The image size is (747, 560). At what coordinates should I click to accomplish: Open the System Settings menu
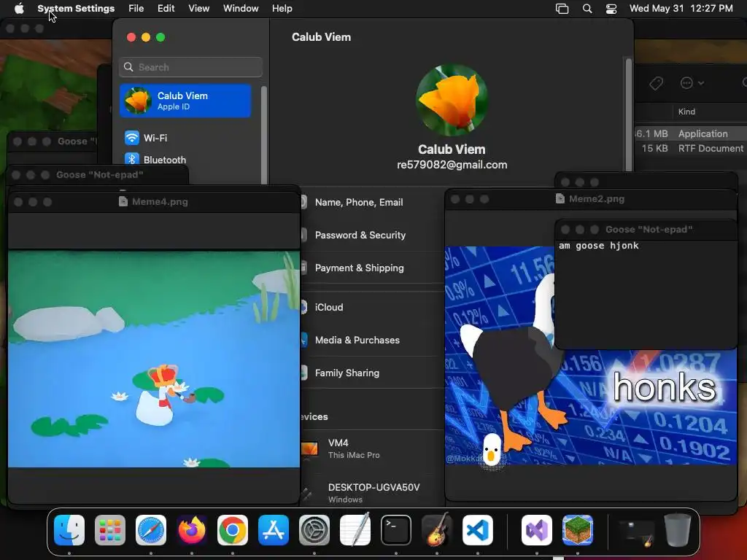(76, 8)
